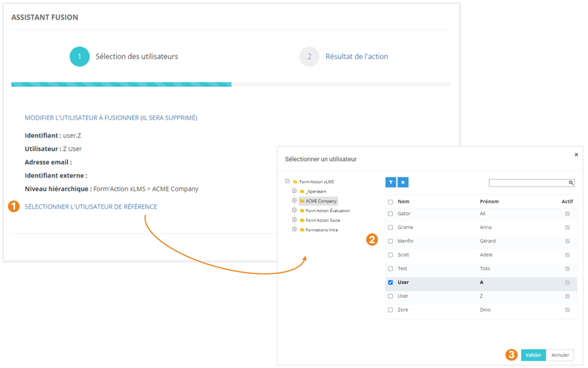Collapse the Form'Action xLMS tree node

point(287,181)
